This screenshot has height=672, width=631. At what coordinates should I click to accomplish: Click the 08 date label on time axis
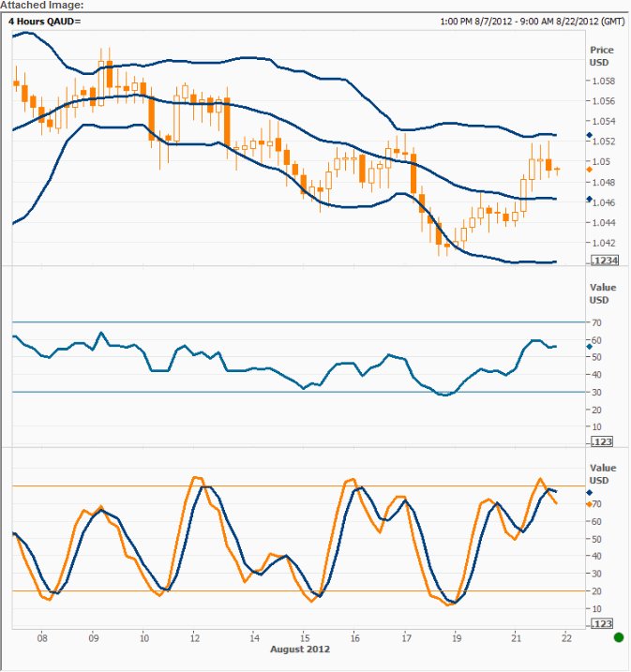(x=42, y=638)
